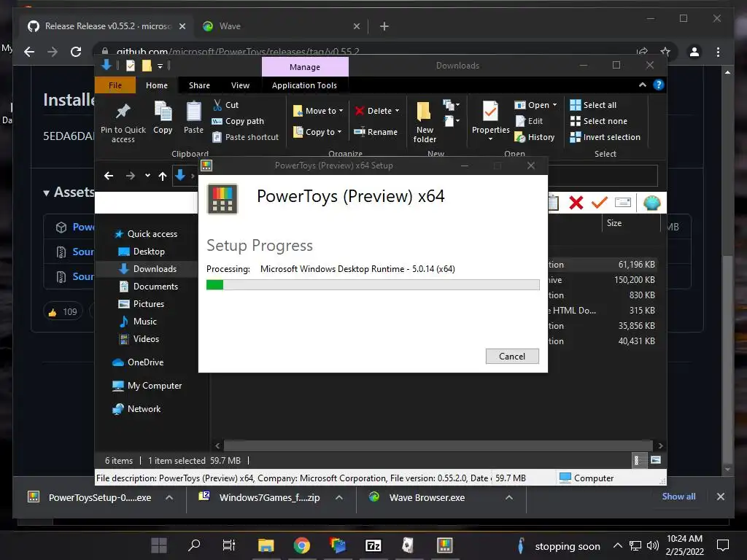Open Chrome three-dot menu
Screen dimensions: 747x560
click(718, 52)
